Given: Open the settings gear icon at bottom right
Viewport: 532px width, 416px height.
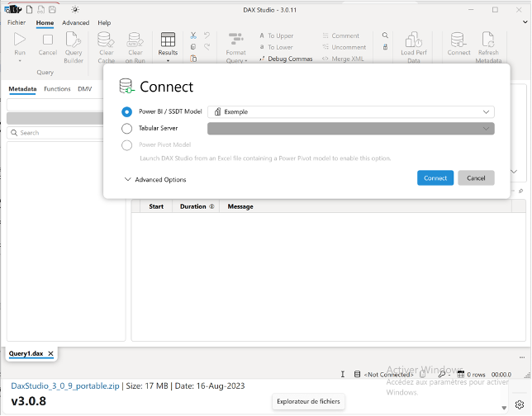Looking at the screenshot, I should pyautogui.click(x=519, y=404).
